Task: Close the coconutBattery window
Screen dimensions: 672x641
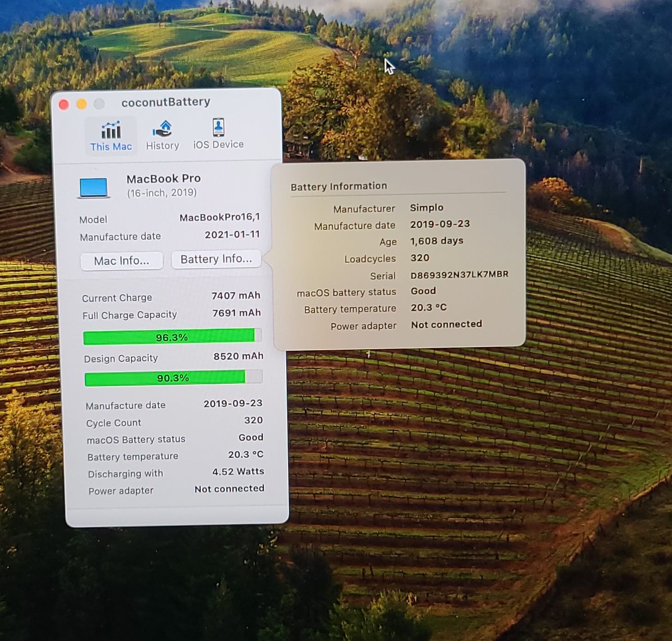Action: pos(64,105)
